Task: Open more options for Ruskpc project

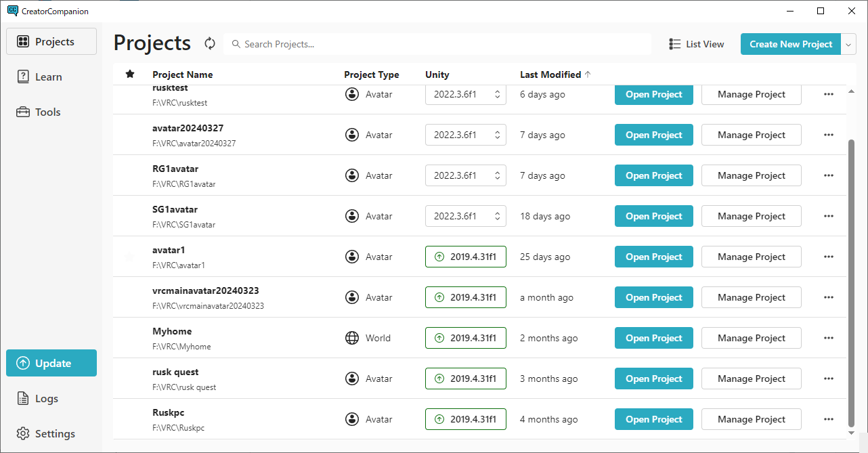Action: point(829,419)
